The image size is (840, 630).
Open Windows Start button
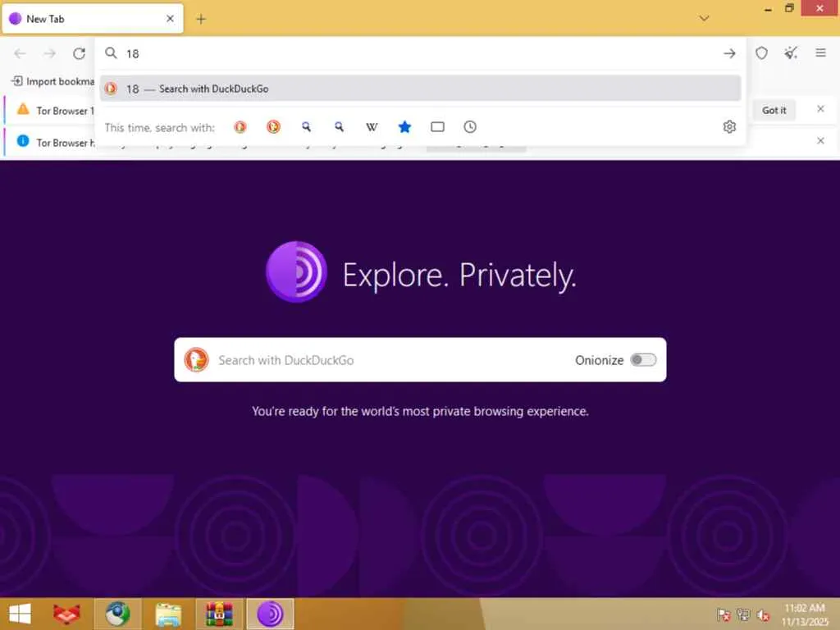pos(20,614)
